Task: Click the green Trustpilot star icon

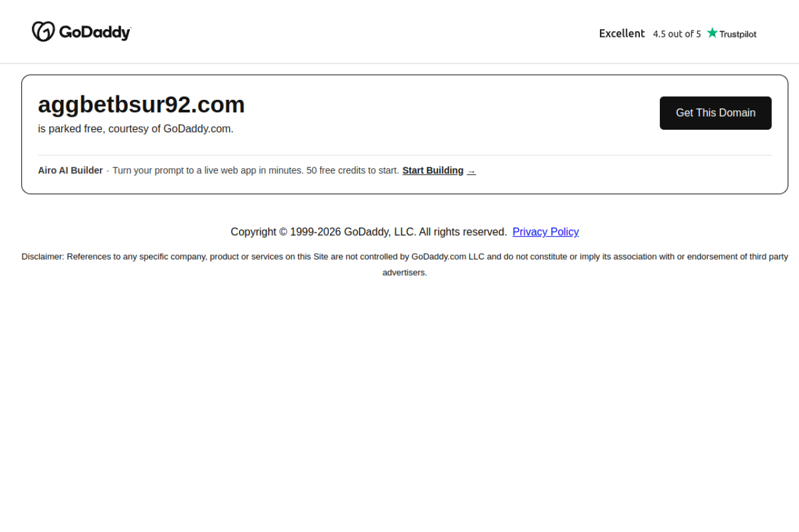Action: point(712,33)
